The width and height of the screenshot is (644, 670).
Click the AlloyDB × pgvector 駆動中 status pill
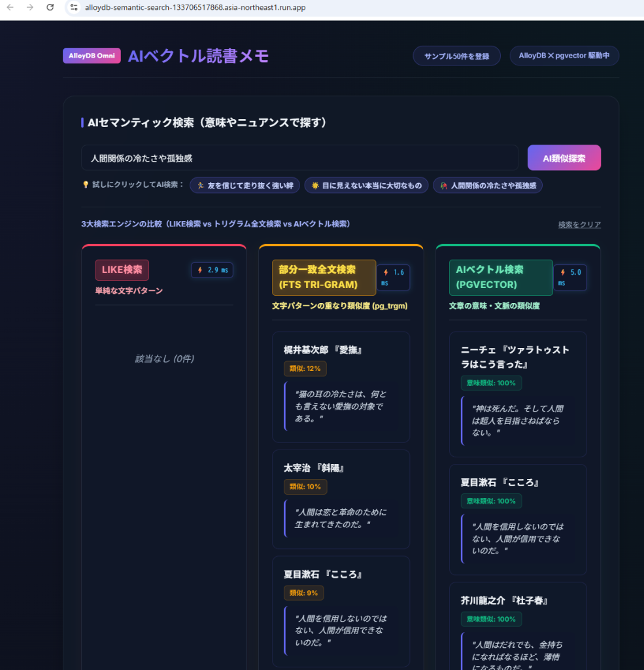564,56
